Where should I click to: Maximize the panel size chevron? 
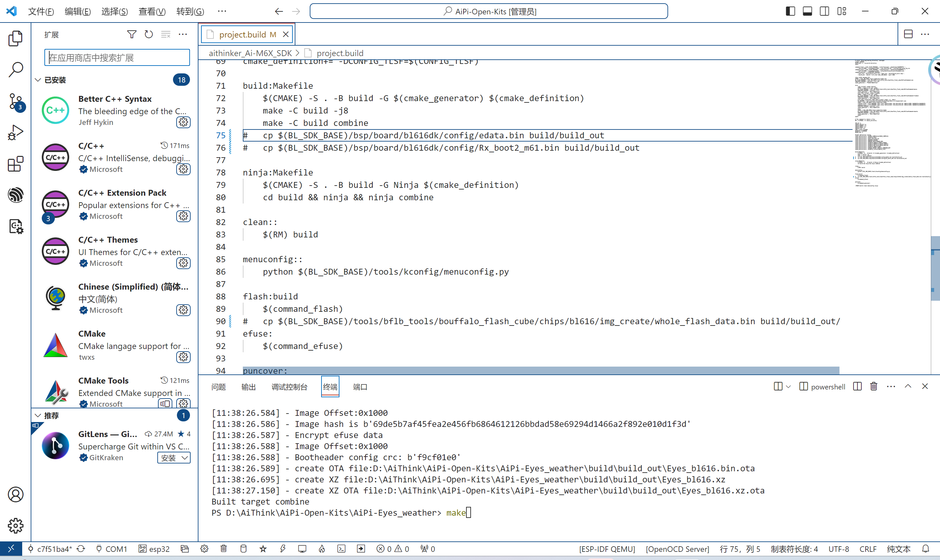point(908,386)
